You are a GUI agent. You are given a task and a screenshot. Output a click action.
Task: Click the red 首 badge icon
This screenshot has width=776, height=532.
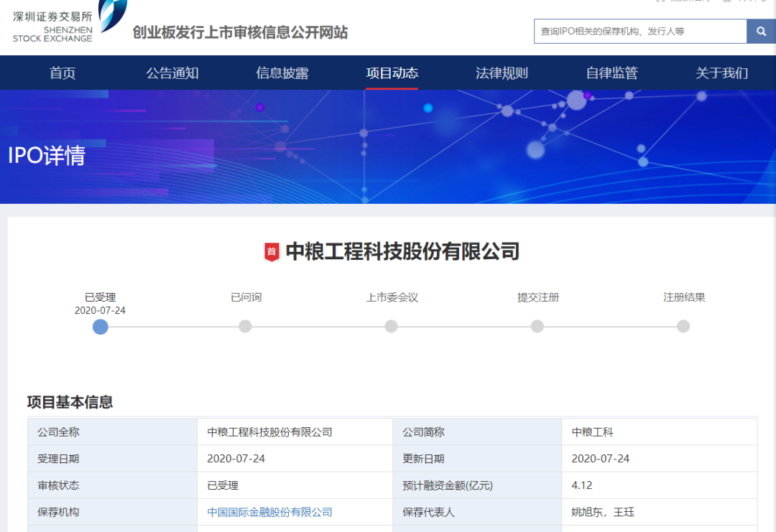(271, 252)
